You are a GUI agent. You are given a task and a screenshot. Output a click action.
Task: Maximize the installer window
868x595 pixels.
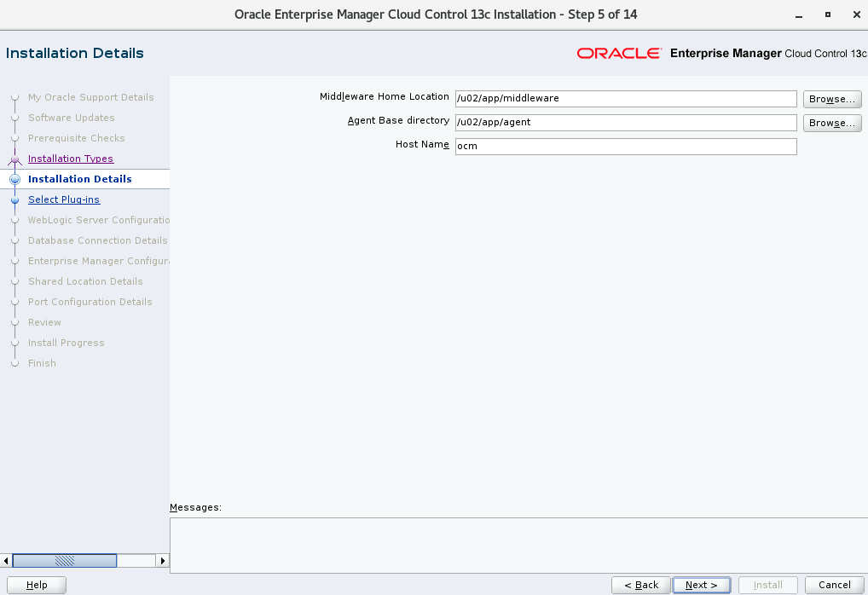pos(828,15)
